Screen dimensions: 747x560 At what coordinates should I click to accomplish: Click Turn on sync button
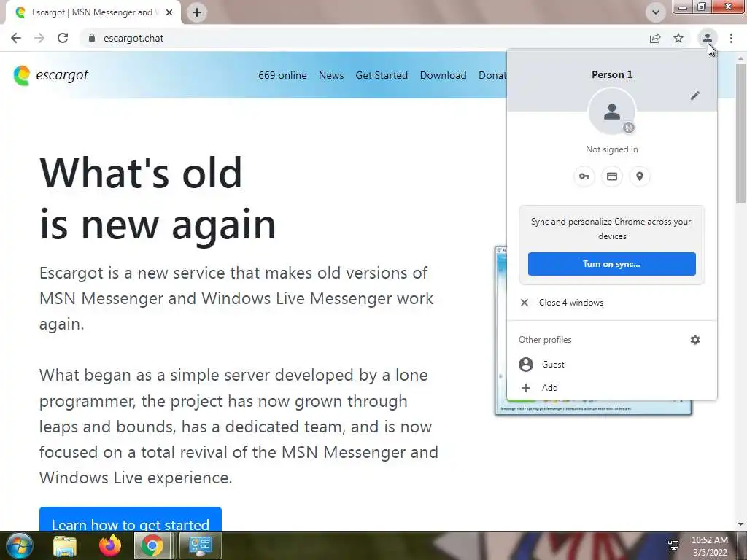(612, 264)
